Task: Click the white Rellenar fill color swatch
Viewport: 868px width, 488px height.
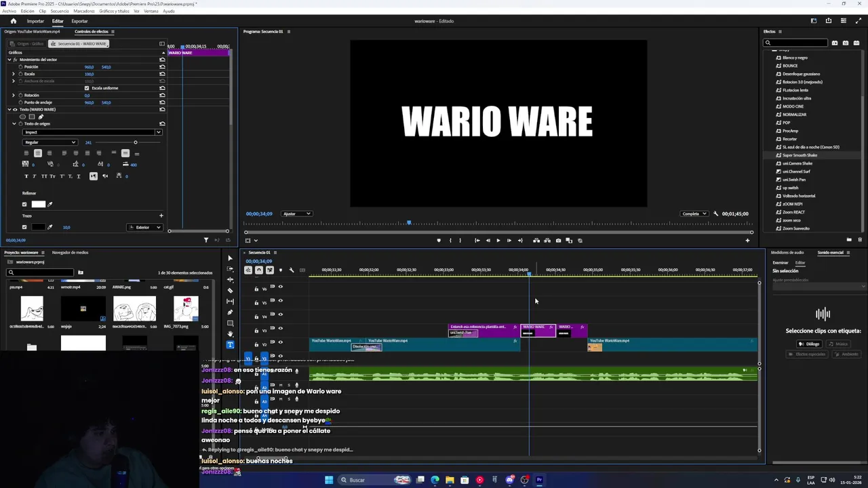Action: tap(38, 204)
